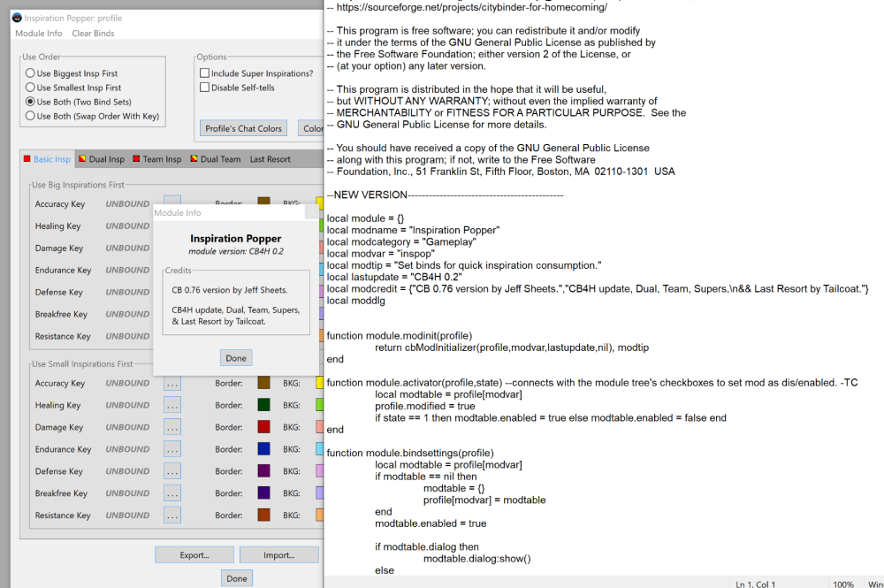Pick Endurance Key blue border swatch, Small Inspirations
884x588 pixels.
pyautogui.click(x=263, y=449)
